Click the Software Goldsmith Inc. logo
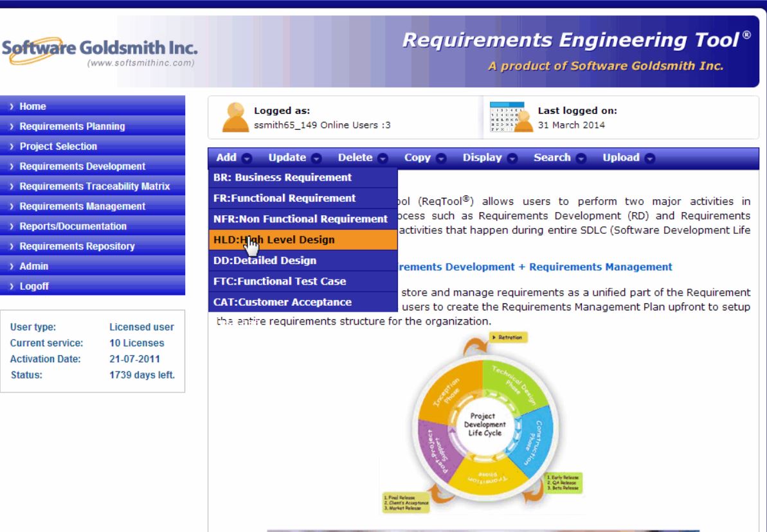767x532 pixels. 100,51
